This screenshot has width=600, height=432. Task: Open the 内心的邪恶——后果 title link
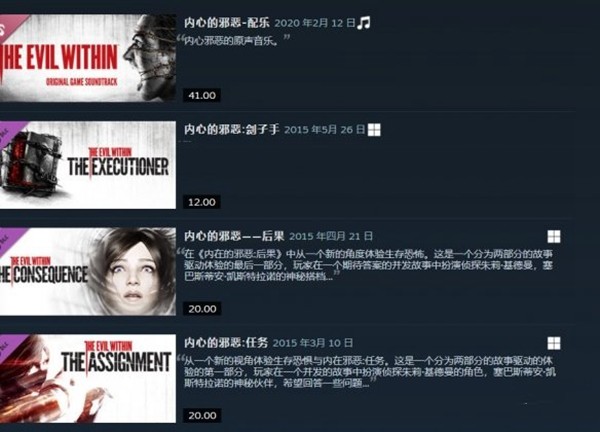pos(234,236)
